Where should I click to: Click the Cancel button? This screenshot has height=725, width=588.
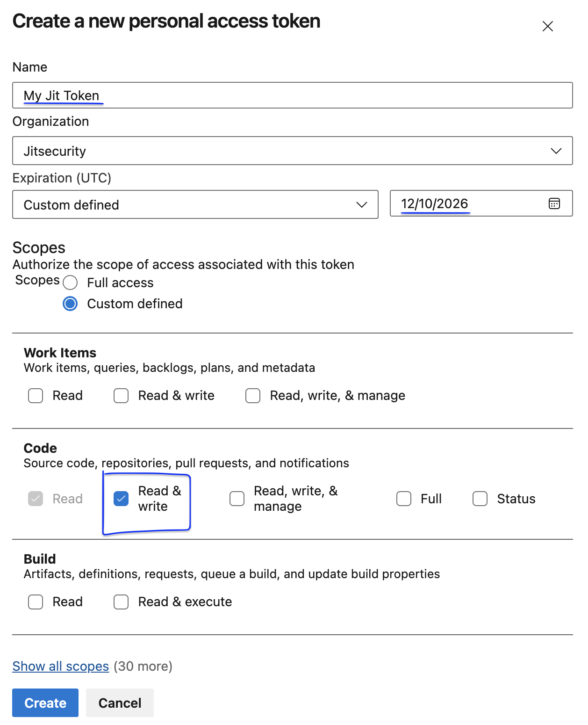tap(120, 703)
